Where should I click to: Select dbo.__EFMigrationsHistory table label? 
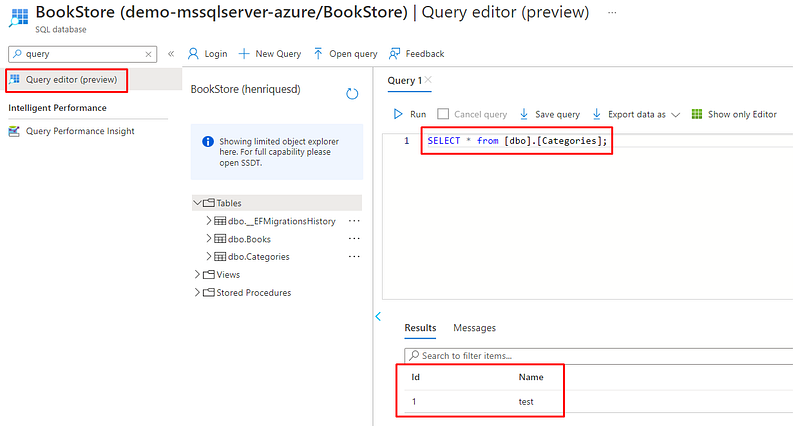coord(282,221)
